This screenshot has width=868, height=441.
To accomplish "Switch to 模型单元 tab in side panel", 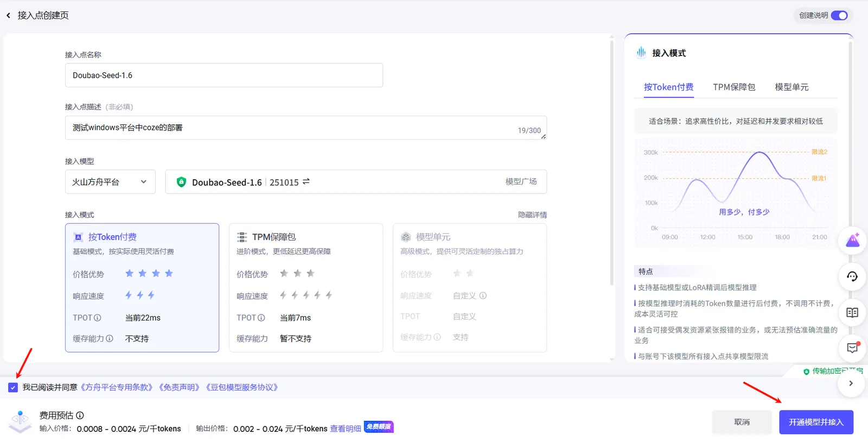I will point(792,87).
